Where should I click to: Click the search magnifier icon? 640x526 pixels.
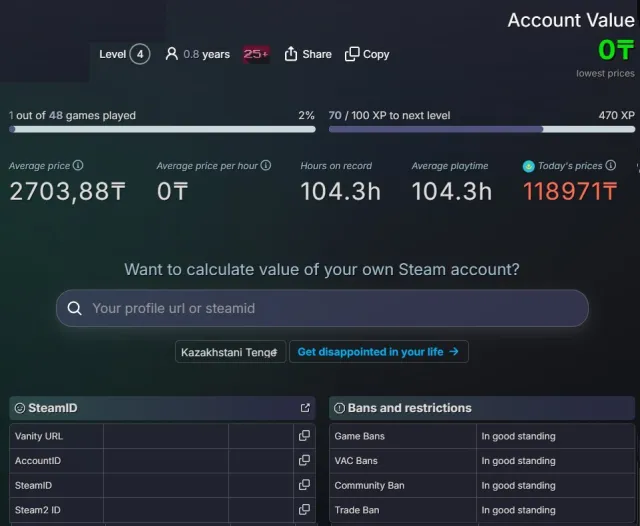tap(75, 308)
